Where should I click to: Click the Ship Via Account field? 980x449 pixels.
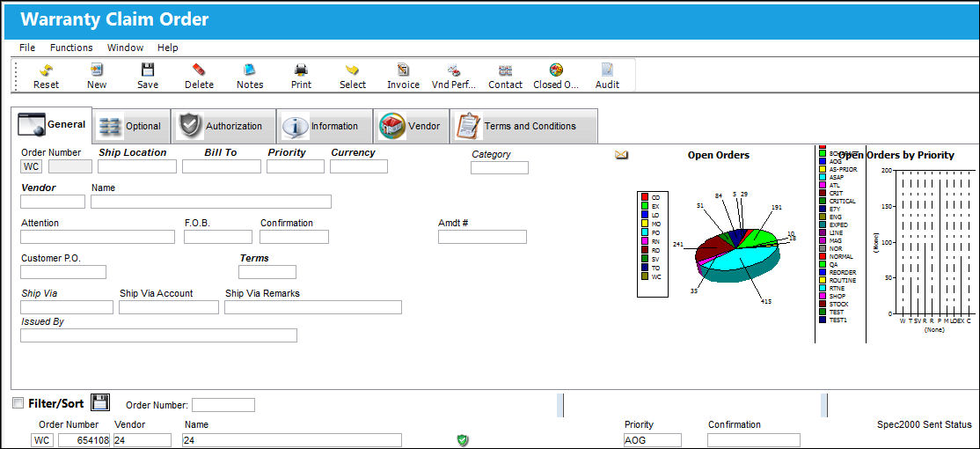169,307
